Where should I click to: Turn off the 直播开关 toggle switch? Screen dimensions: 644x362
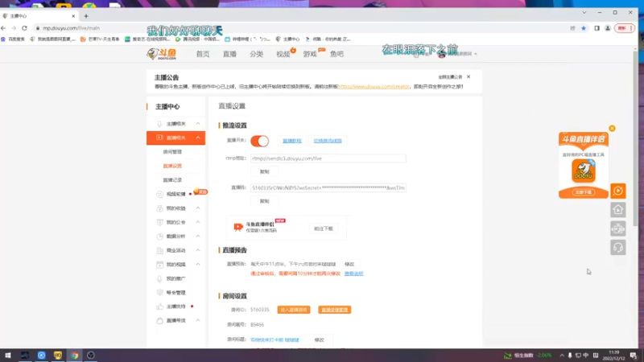click(x=259, y=141)
